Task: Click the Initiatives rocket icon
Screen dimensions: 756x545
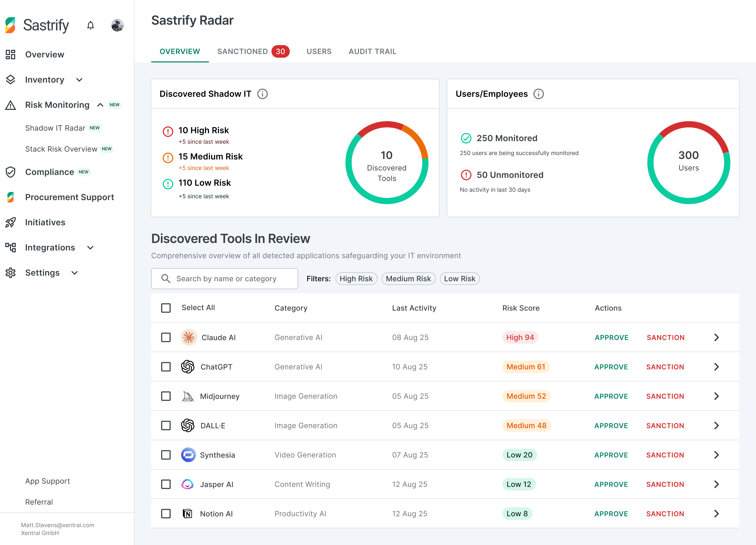Action: point(11,222)
